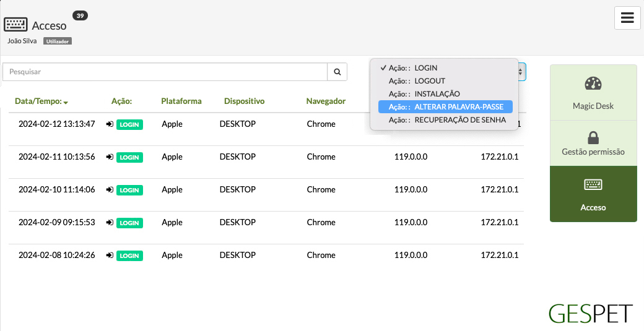Select the Acceso sidebar item
Image resolution: width=644 pixels, height=331 pixels.
coord(593,194)
